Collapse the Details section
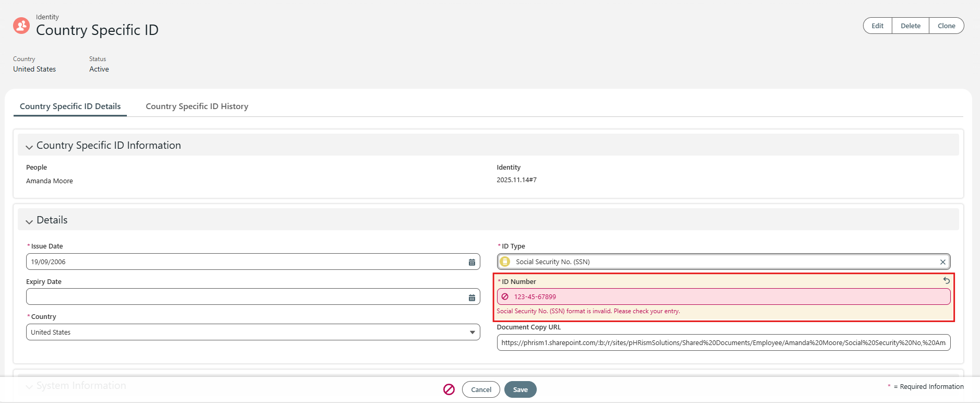This screenshot has width=980, height=403. [29, 221]
